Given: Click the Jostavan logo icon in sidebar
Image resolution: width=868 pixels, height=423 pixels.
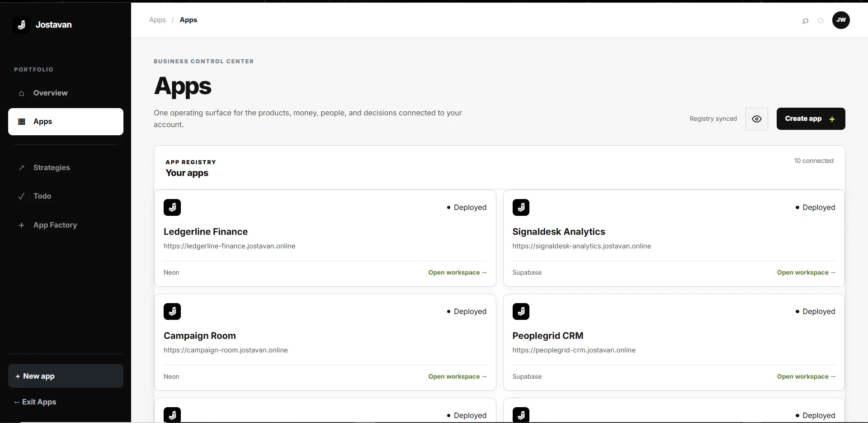Looking at the screenshot, I should (21, 25).
